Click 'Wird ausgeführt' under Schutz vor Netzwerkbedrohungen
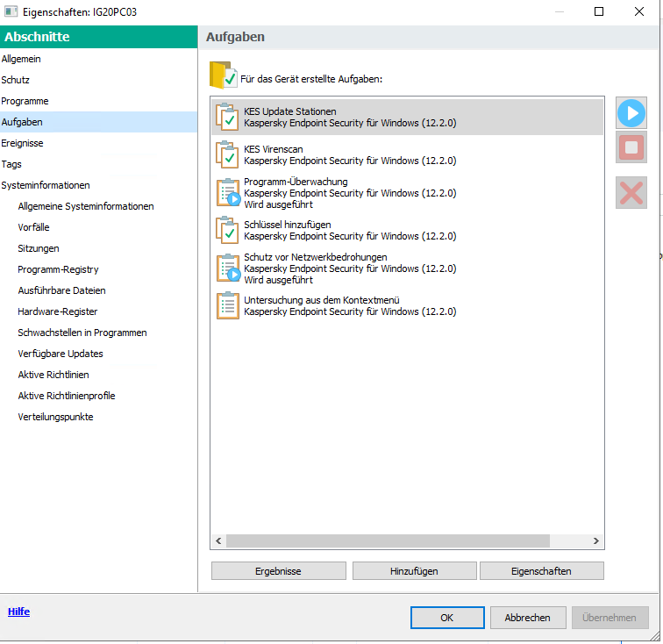The image size is (663, 644). coord(278,280)
